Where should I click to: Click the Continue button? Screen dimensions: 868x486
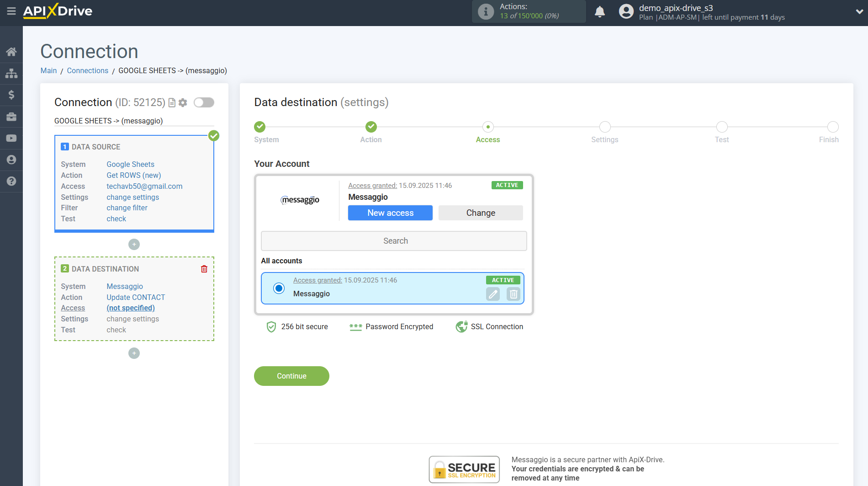(x=291, y=376)
